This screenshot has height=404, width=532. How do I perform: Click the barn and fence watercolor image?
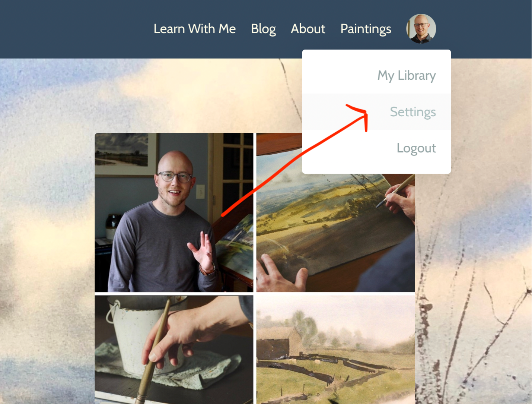point(335,350)
